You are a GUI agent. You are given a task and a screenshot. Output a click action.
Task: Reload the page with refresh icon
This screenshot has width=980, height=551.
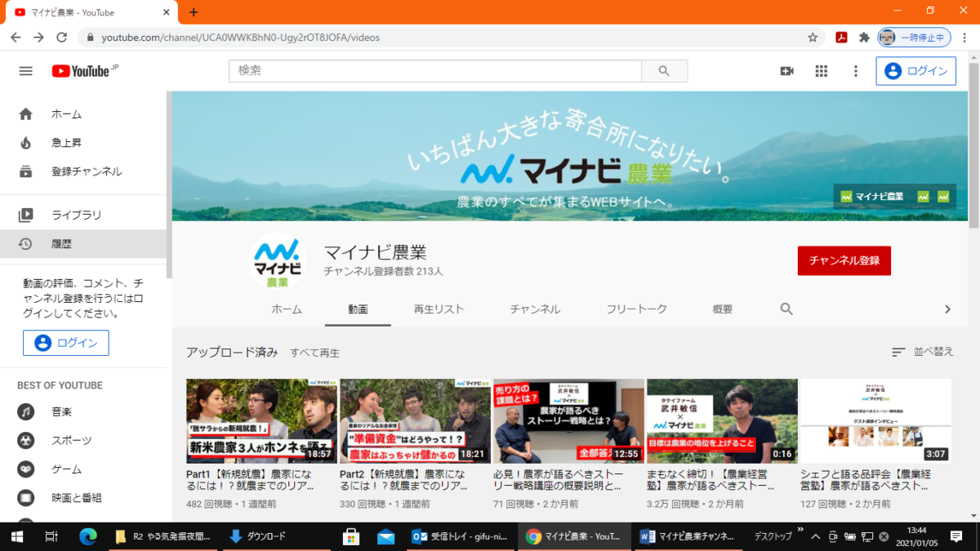tap(61, 38)
